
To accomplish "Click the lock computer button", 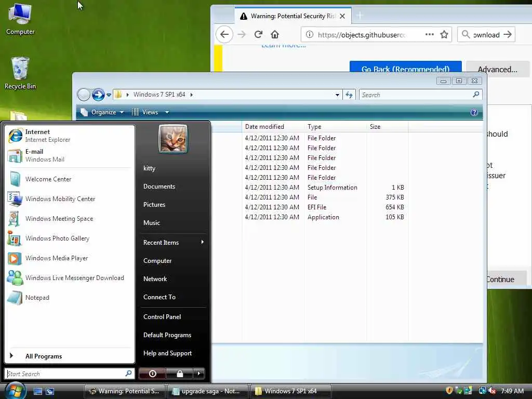I will [179, 374].
